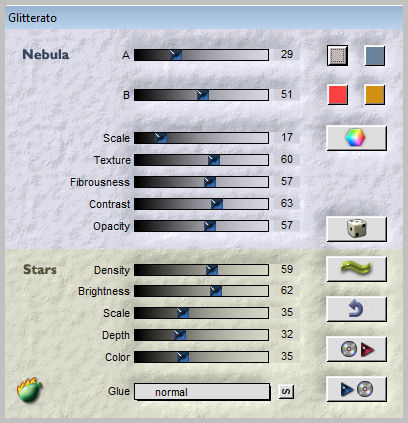Open the Glue mode dropdown showing normal
The image size is (408, 423).
(202, 392)
